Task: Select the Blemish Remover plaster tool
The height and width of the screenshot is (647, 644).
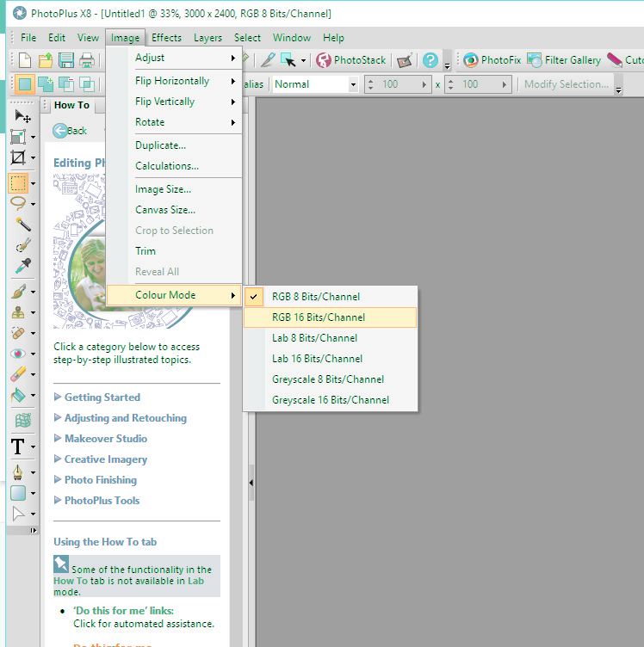Action: pyautogui.click(x=19, y=333)
